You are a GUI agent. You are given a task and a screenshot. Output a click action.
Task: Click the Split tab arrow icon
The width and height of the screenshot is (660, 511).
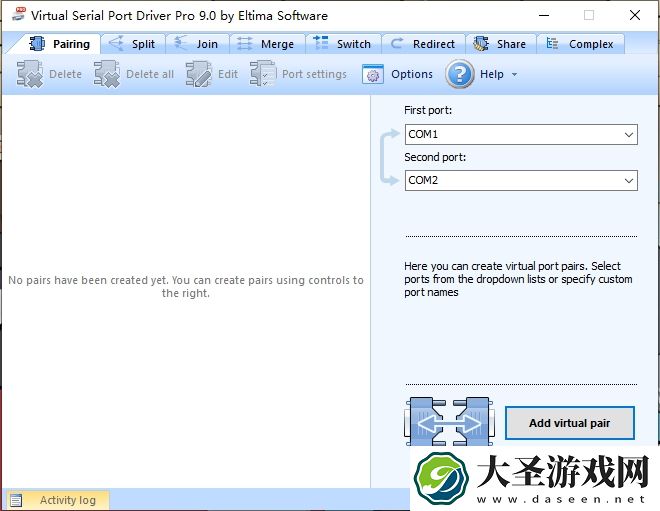coord(116,43)
